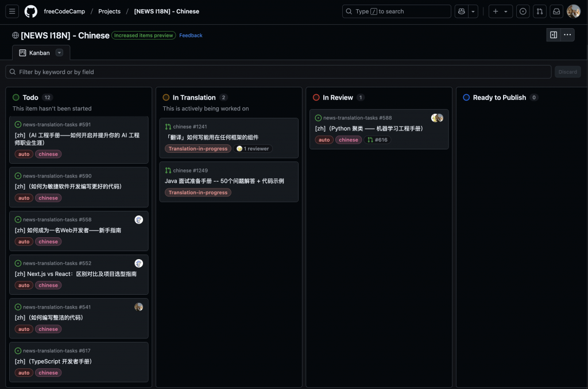Click chinese label on issue #541
Screen dimensions: 588x389
pos(48,329)
